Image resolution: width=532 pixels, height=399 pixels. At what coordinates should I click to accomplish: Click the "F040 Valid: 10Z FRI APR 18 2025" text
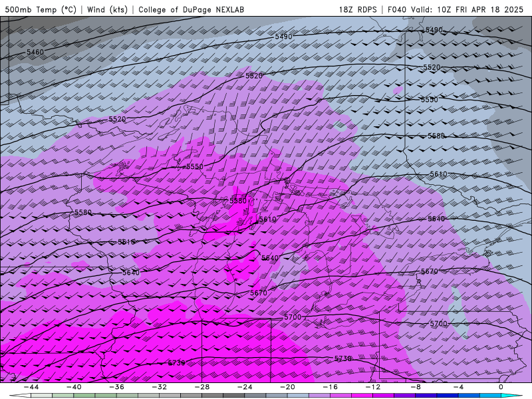pos(456,9)
